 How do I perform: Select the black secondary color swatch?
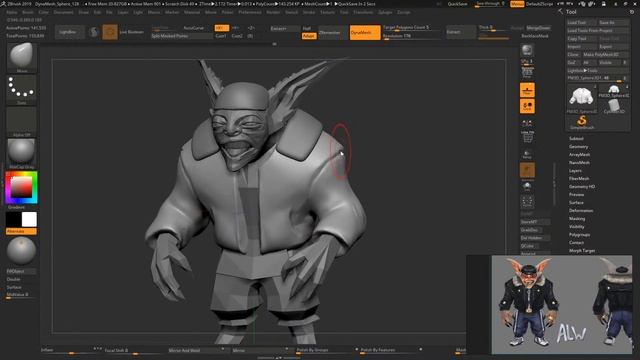coord(13,219)
